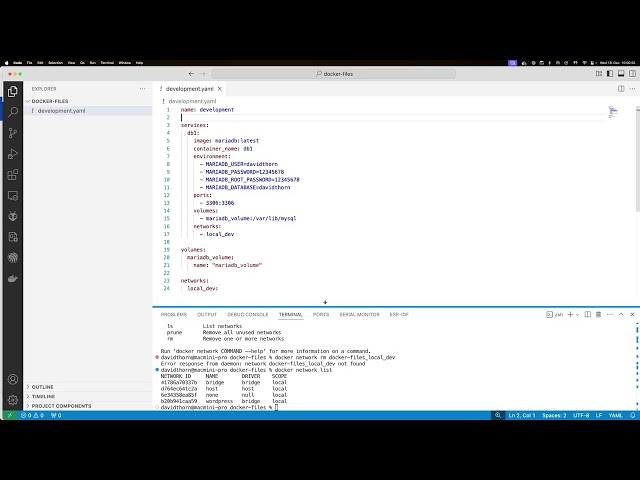640x480 pixels.
Task: Open the Manage gear icon
Action: point(13,400)
